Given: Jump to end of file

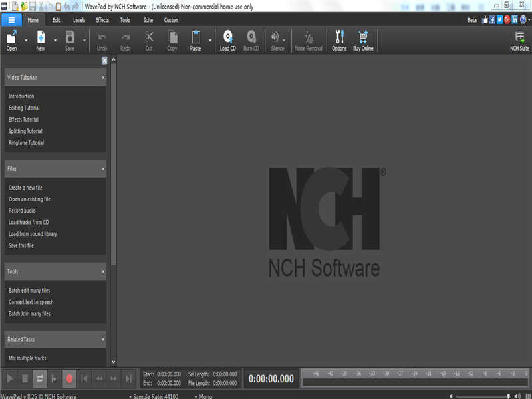Looking at the screenshot, I should (x=128, y=378).
